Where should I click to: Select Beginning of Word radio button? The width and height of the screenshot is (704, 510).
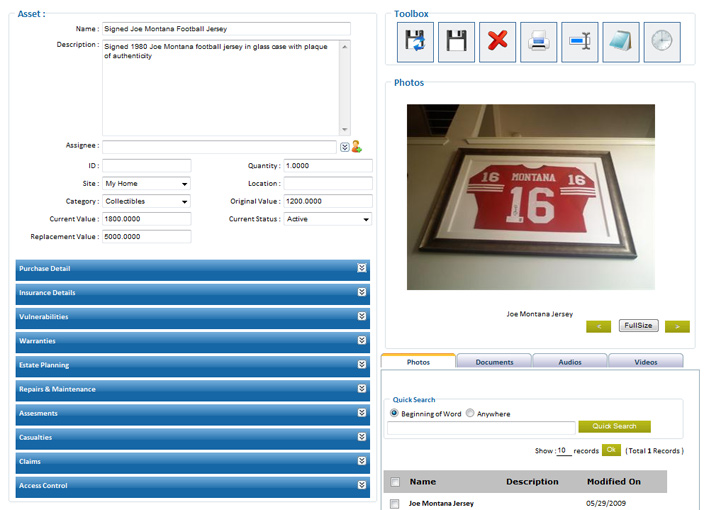(x=394, y=413)
